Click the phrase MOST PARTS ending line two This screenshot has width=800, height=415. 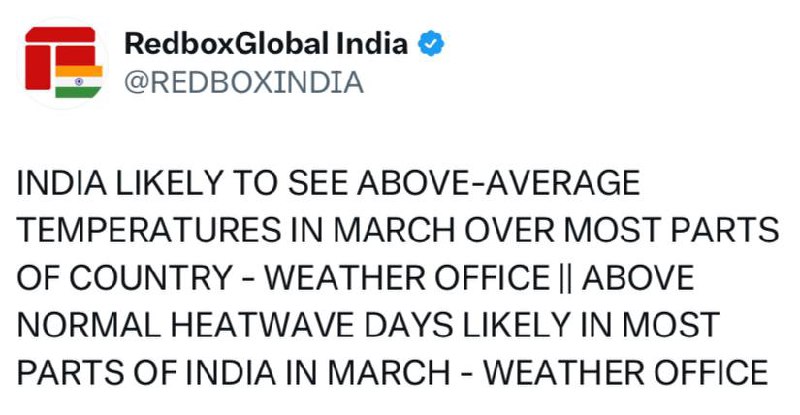pyautogui.click(x=671, y=230)
